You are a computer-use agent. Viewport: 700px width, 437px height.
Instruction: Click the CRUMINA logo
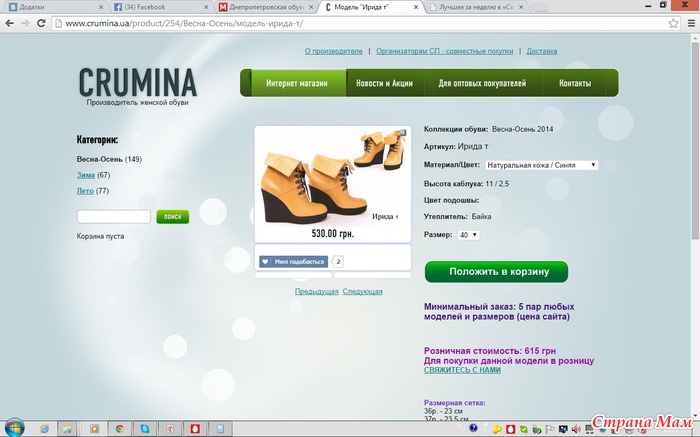click(138, 83)
